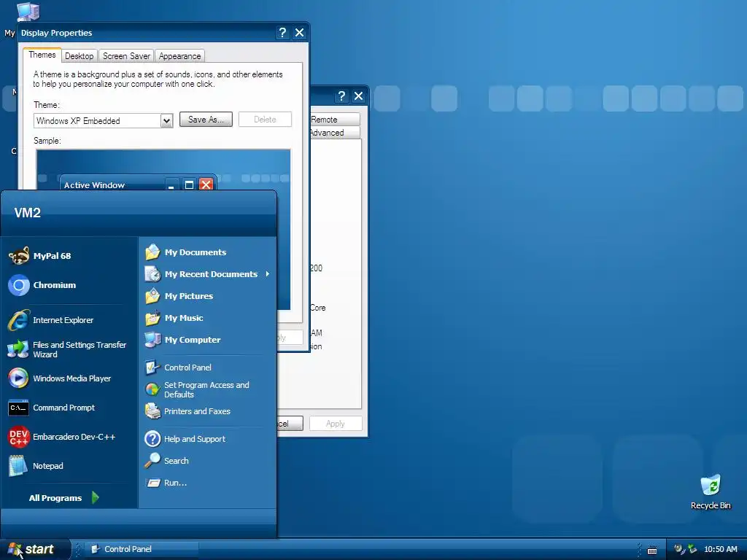Viewport: 747px width, 560px height.
Task: Open Advanced tab in System Properties
Action: 333,133
